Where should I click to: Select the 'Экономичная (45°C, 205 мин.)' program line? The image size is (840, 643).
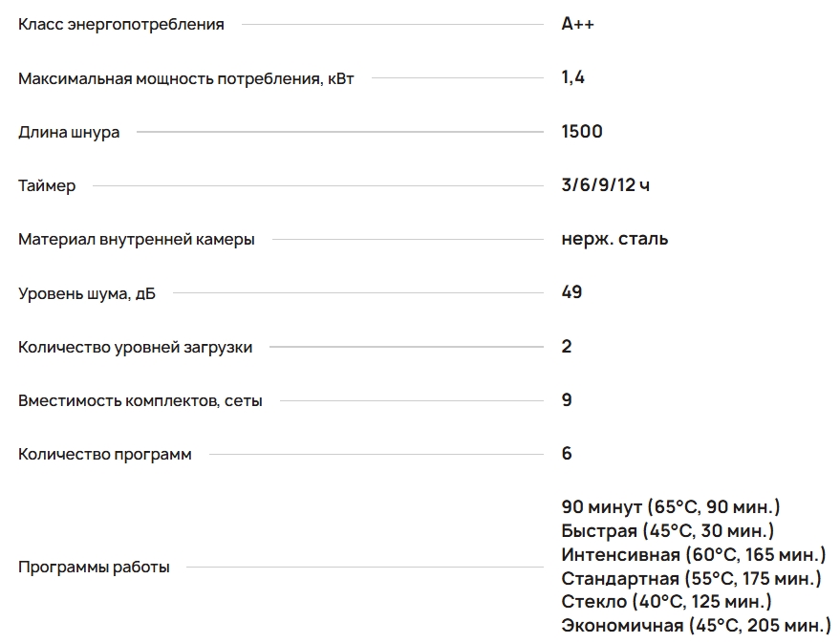[696, 626]
